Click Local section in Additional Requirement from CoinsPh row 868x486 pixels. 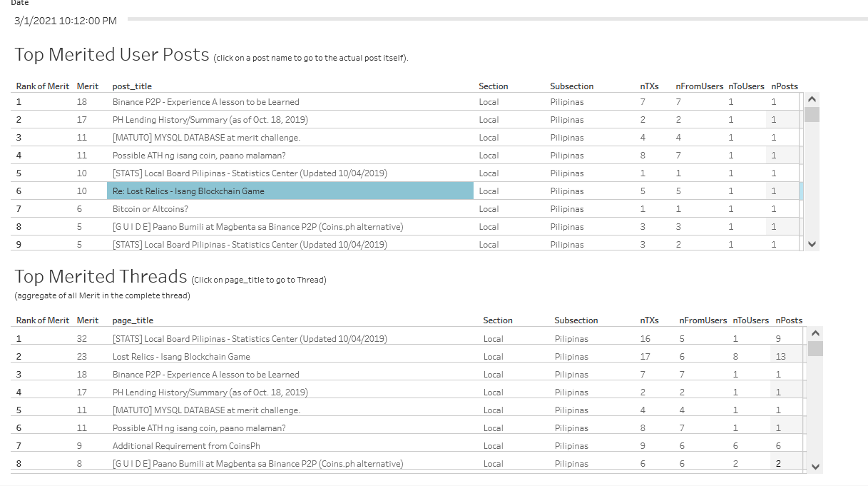pyautogui.click(x=493, y=446)
